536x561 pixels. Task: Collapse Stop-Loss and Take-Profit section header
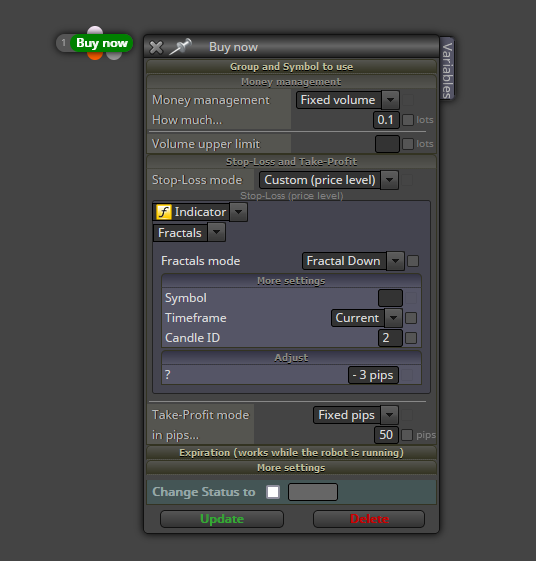pyautogui.click(x=291, y=162)
